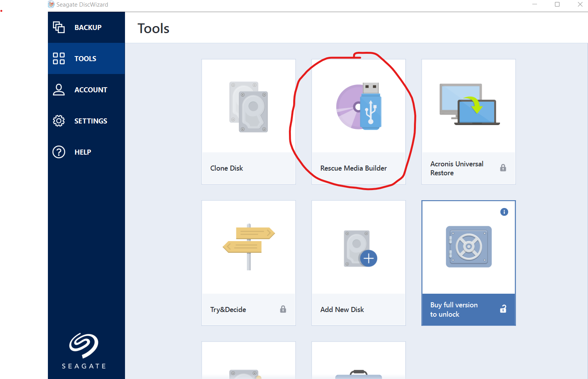
Task: Click the Add New Disk icon
Action: point(360,249)
